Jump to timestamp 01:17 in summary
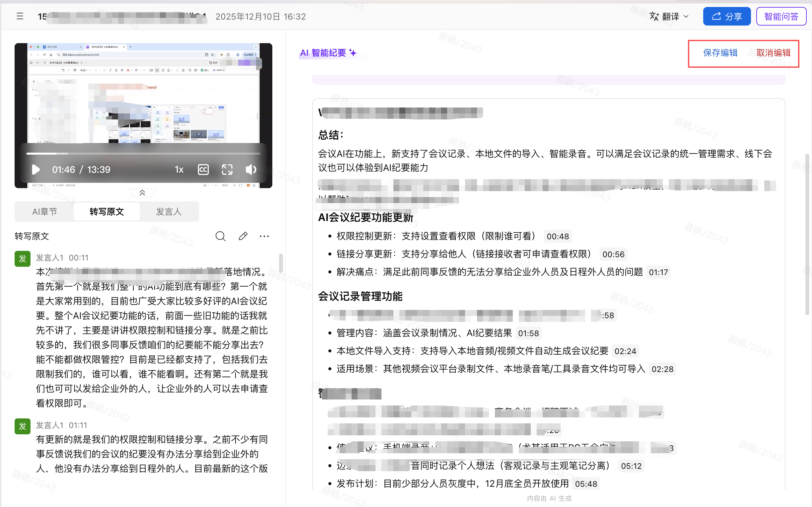The height and width of the screenshot is (507, 812). pyautogui.click(x=658, y=272)
